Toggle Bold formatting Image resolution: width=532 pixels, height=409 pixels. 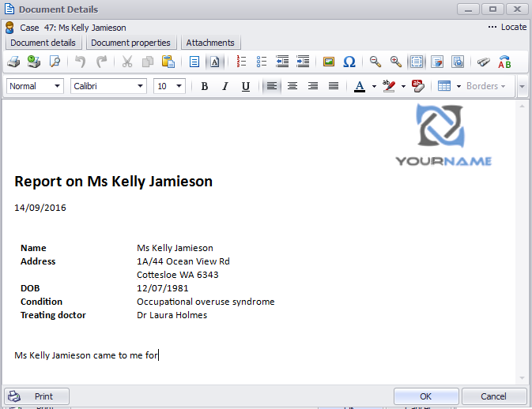pyautogui.click(x=204, y=86)
